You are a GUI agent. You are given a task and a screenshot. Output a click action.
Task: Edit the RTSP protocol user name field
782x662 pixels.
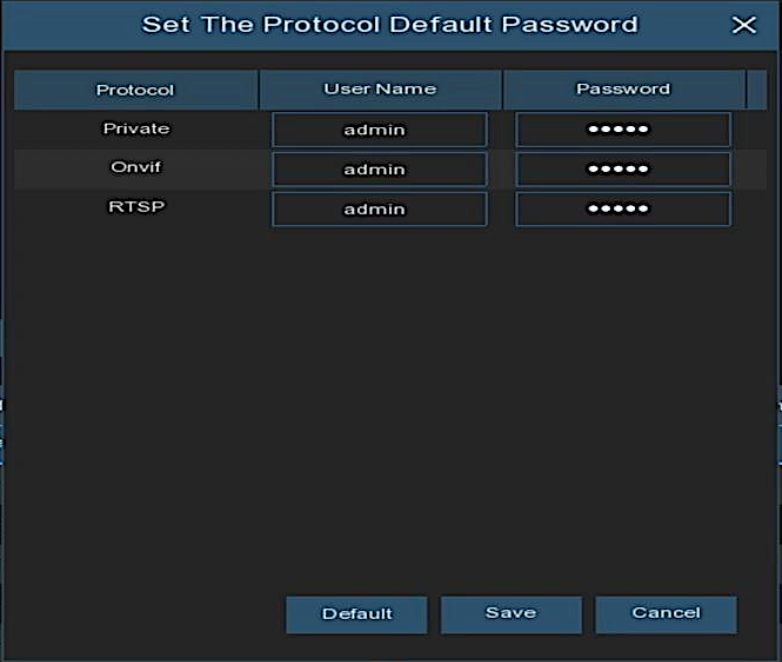point(379,209)
